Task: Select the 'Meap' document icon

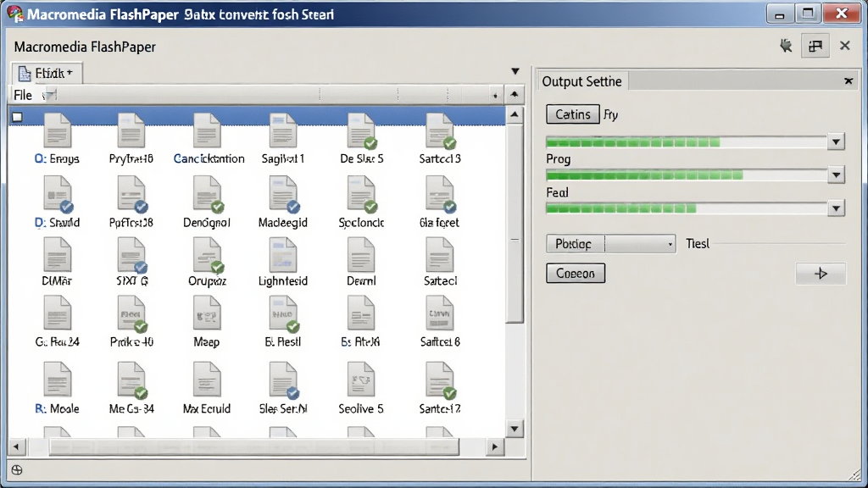Action: [x=207, y=313]
